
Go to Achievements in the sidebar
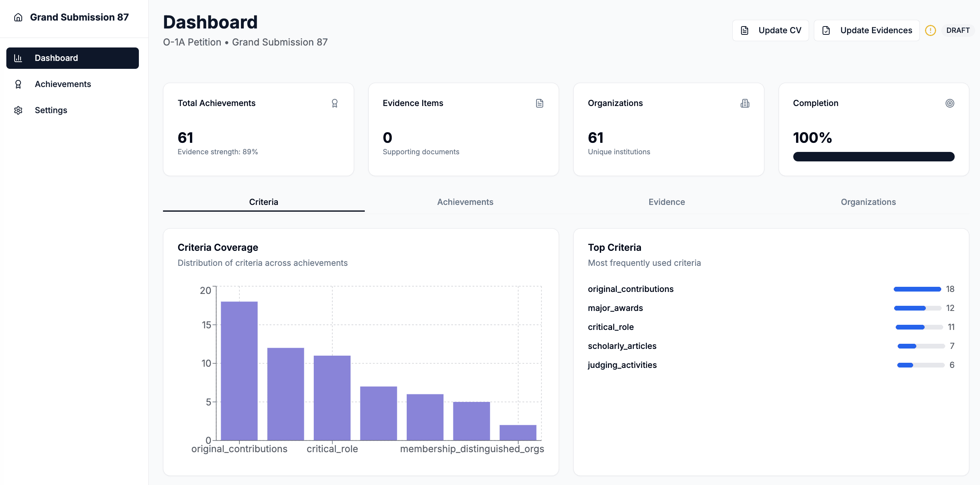coord(63,84)
